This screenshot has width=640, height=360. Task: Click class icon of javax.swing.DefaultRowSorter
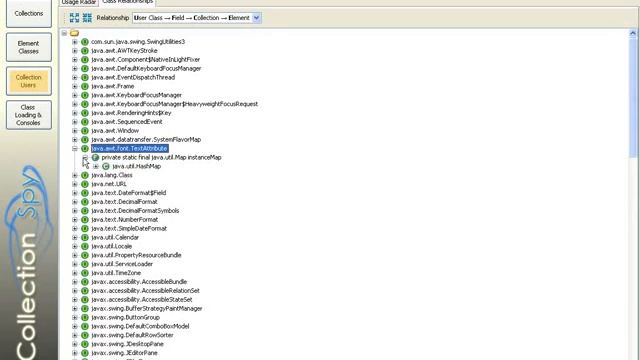(x=85, y=335)
